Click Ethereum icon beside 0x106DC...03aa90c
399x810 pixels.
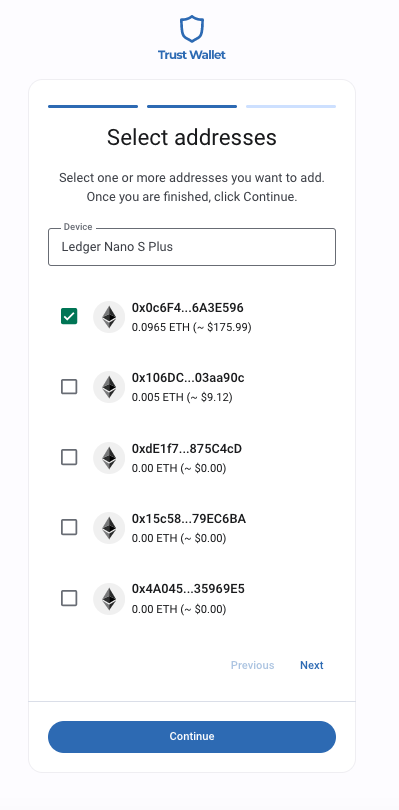tap(109, 387)
